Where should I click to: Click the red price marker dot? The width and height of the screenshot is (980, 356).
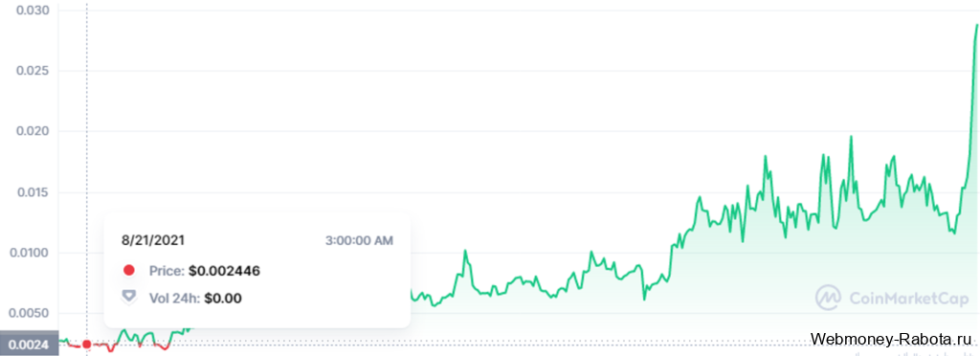pyautogui.click(x=87, y=345)
